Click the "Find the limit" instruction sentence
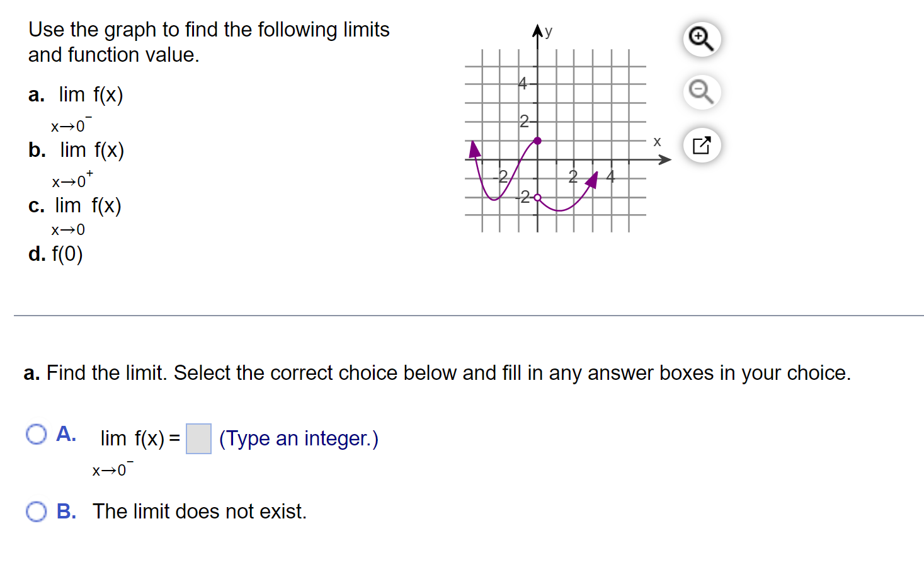 point(437,373)
